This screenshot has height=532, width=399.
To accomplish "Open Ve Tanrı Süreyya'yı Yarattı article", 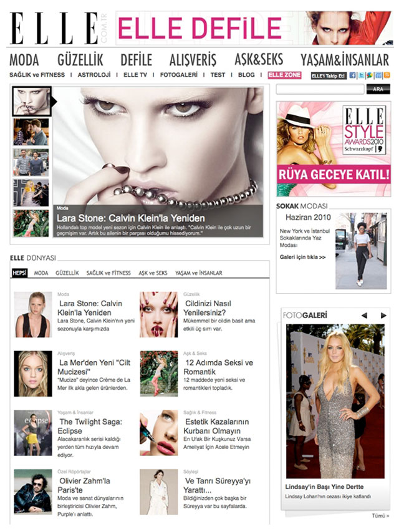I will click(217, 485).
